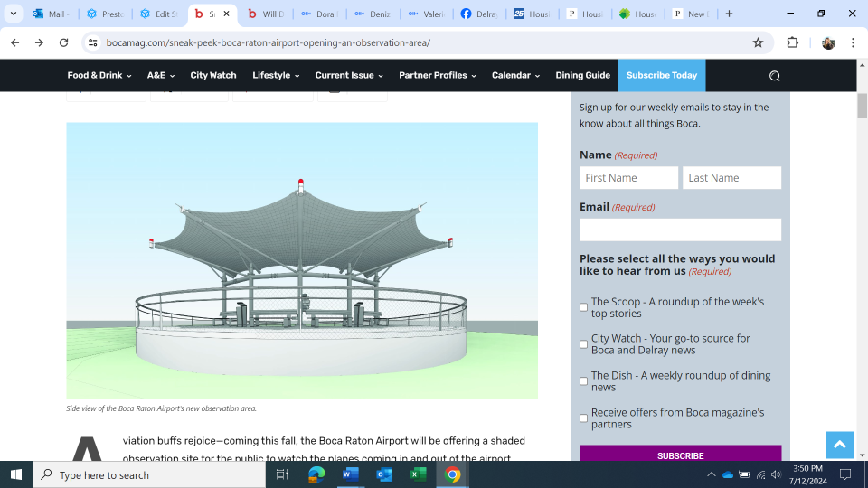Open Task View on the taskbar

click(x=282, y=474)
